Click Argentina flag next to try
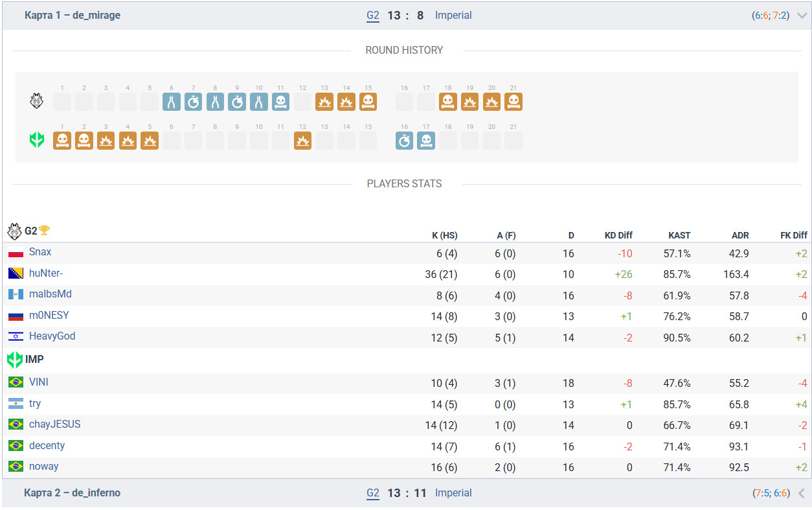The width and height of the screenshot is (812, 510). [x=16, y=404]
